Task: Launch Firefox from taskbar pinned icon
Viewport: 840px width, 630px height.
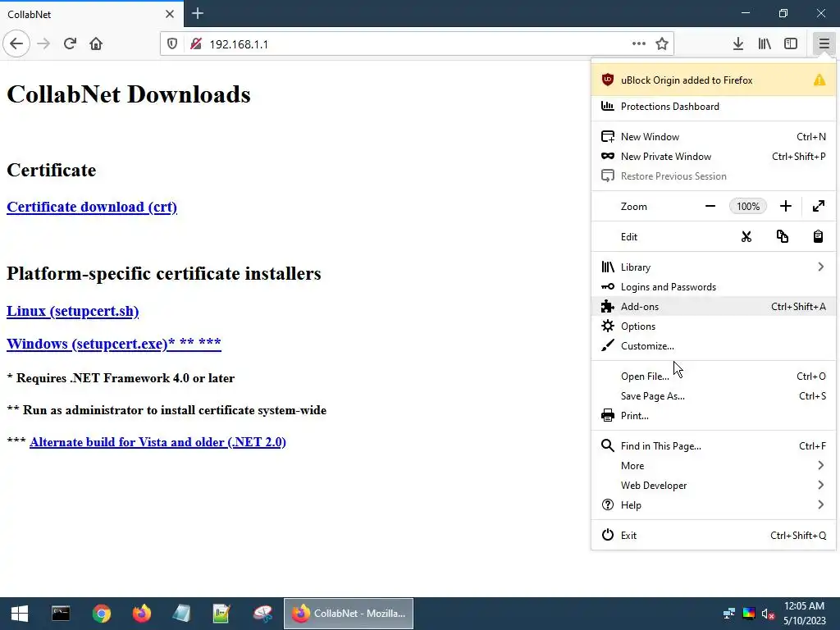Action: point(142,614)
